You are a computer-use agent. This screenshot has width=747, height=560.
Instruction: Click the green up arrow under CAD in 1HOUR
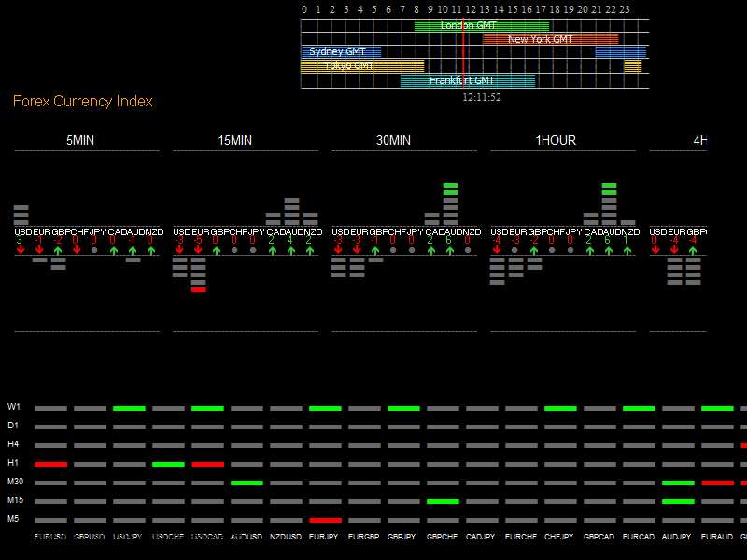tap(590, 250)
